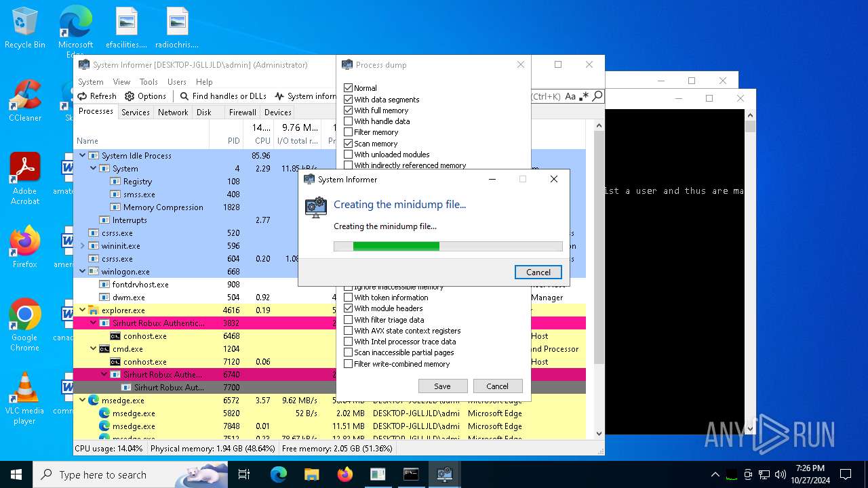Open System information graph toolbar icon
868x488 pixels.
[x=280, y=96]
